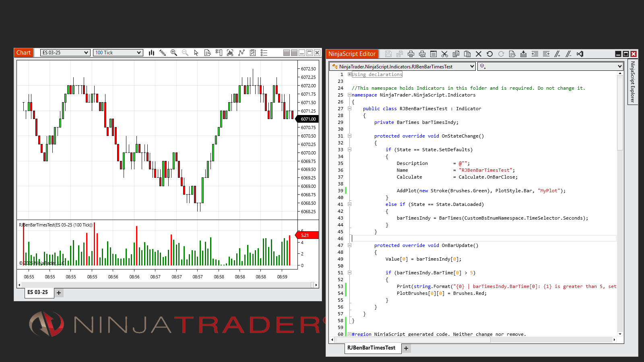The image size is (644, 362).
Task: Delete with the X icon in editor toolbar
Action: [479, 54]
